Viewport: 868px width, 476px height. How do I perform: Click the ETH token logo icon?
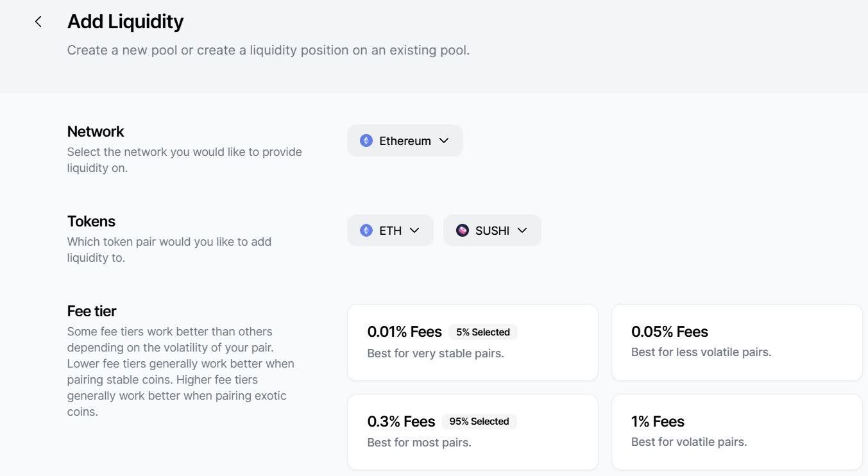pos(366,230)
